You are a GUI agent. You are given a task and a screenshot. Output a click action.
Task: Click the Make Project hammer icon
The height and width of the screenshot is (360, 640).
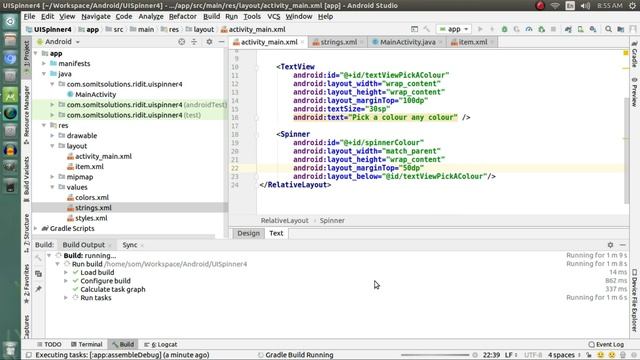click(x=427, y=29)
